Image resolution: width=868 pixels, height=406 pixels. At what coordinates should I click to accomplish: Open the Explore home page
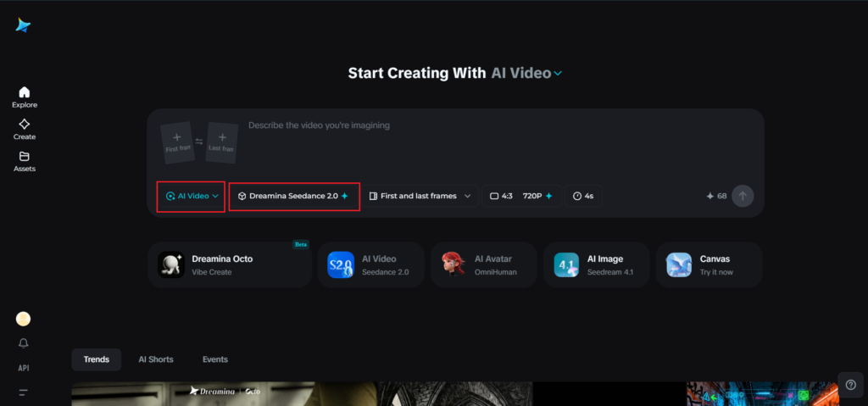coord(25,97)
